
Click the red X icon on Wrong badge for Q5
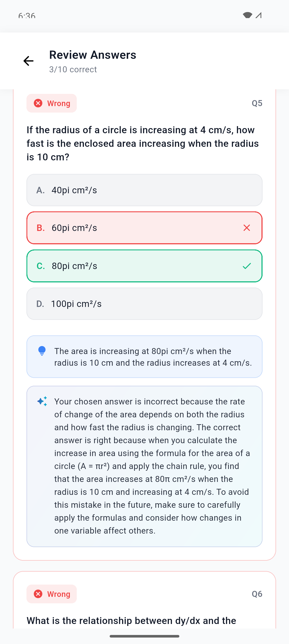pos(38,103)
